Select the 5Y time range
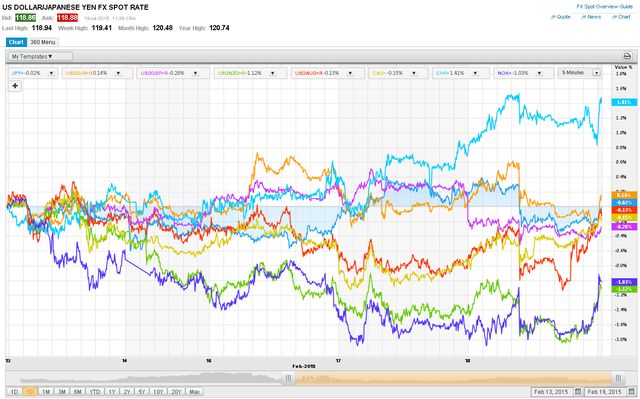Image resolution: width=640 pixels, height=399 pixels. tap(142, 392)
